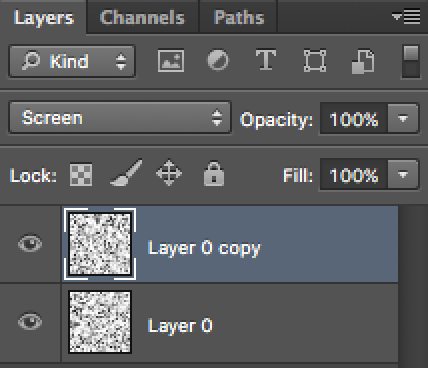Image resolution: width=428 pixels, height=368 pixels.
Task: Open the Kind filter type dropdown
Action: coord(72,61)
